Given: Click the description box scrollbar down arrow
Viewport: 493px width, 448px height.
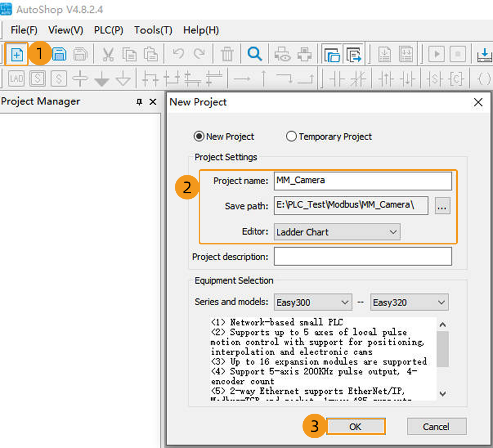Looking at the screenshot, I should tap(442, 394).
